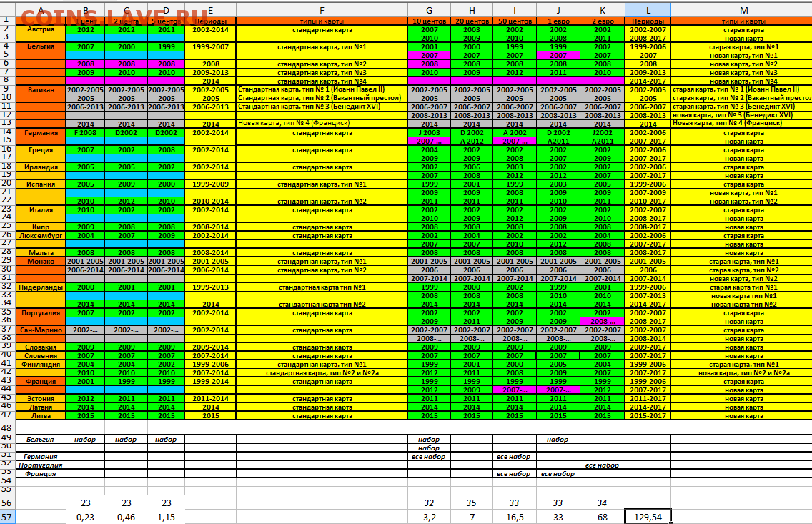The image size is (812, 524).
Task: Click the 'Ирландия' country cell
Action: click(x=41, y=167)
